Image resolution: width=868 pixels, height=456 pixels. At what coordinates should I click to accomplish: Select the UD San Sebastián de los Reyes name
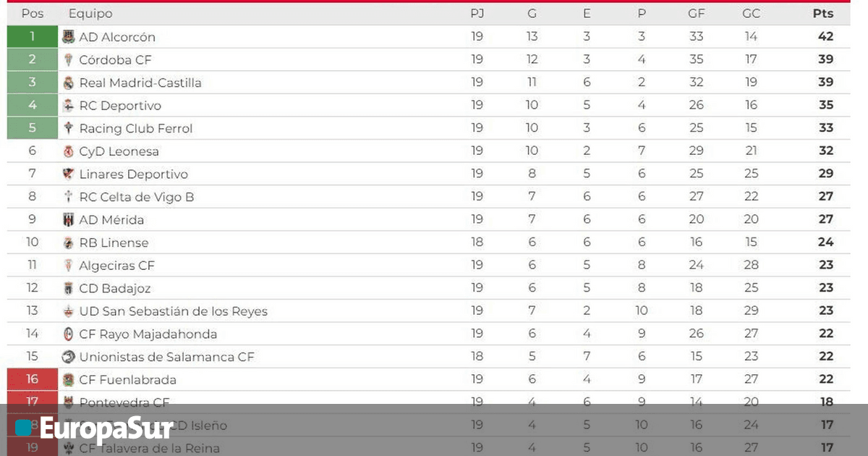[173, 311]
